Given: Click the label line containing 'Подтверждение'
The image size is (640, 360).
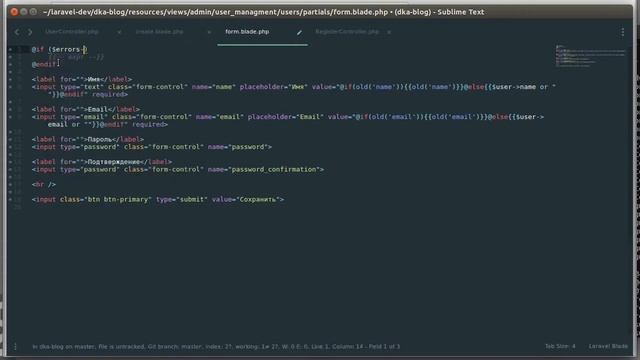Looking at the screenshot, I should point(102,162).
